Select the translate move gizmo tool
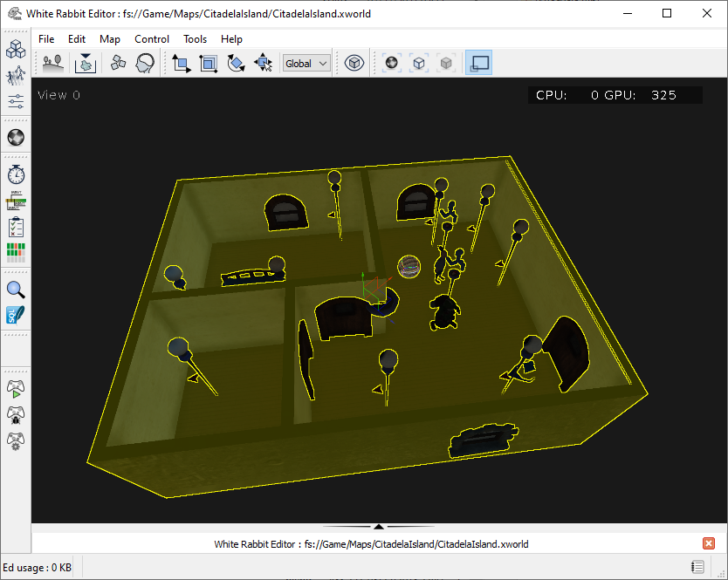This screenshot has width=728, height=580. click(181, 63)
